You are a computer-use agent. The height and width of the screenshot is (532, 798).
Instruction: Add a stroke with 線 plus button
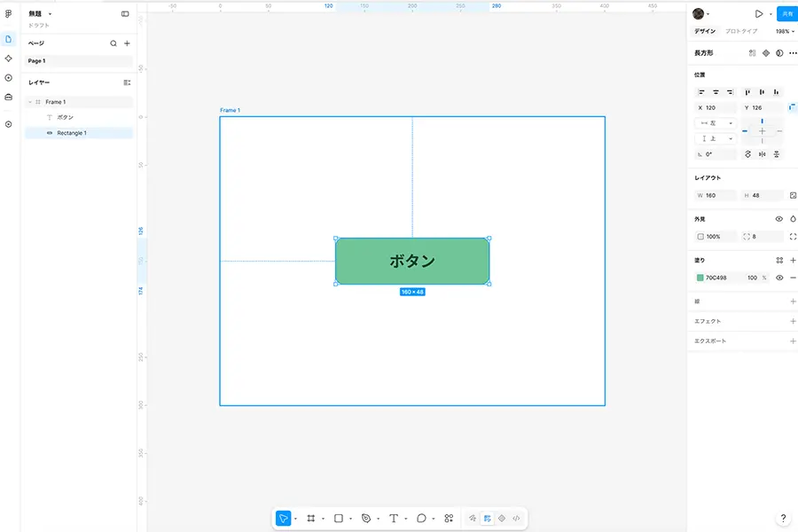pos(793,301)
